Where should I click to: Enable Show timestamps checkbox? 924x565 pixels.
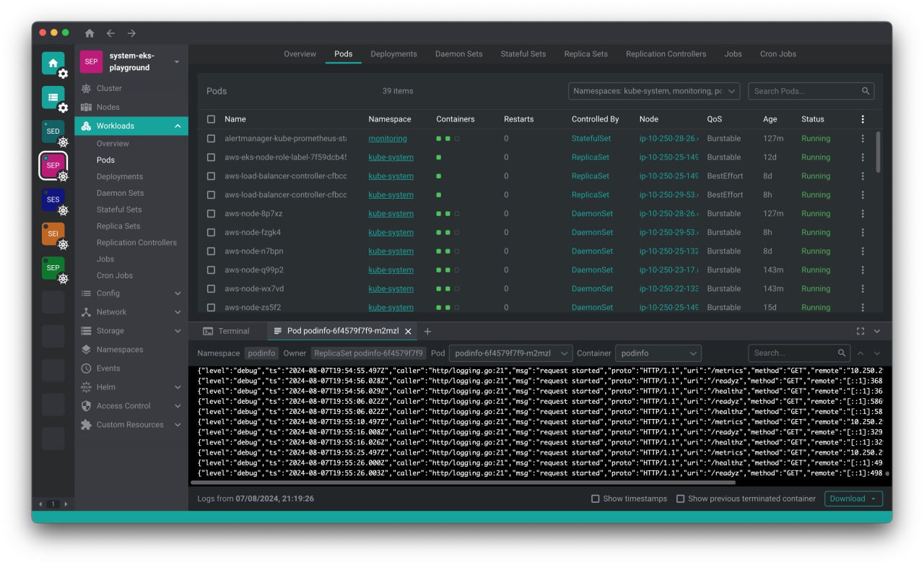click(596, 499)
